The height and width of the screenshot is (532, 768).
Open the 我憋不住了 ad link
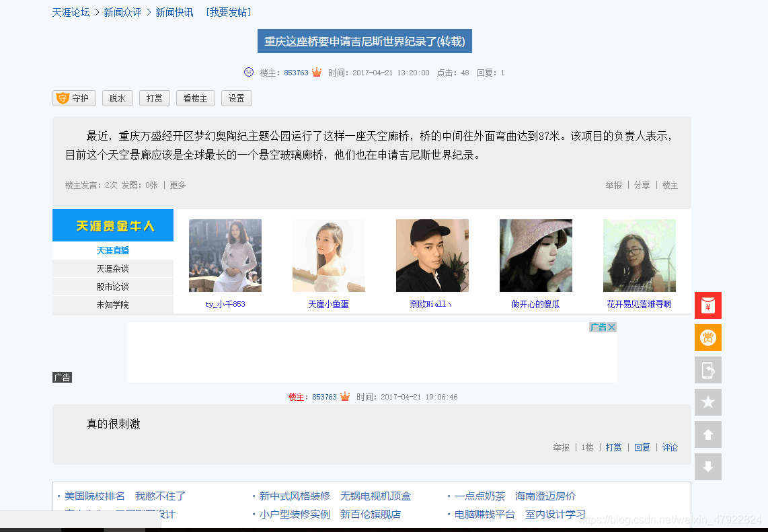160,496
